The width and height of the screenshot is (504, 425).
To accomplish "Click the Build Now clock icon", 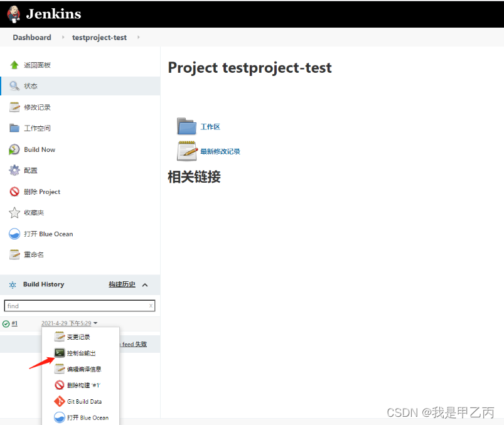I will tap(14, 149).
